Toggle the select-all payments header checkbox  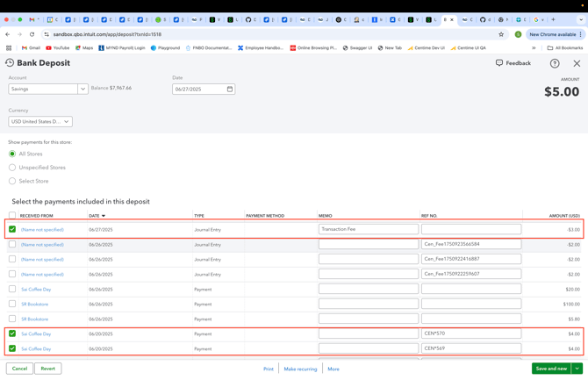(x=12, y=215)
